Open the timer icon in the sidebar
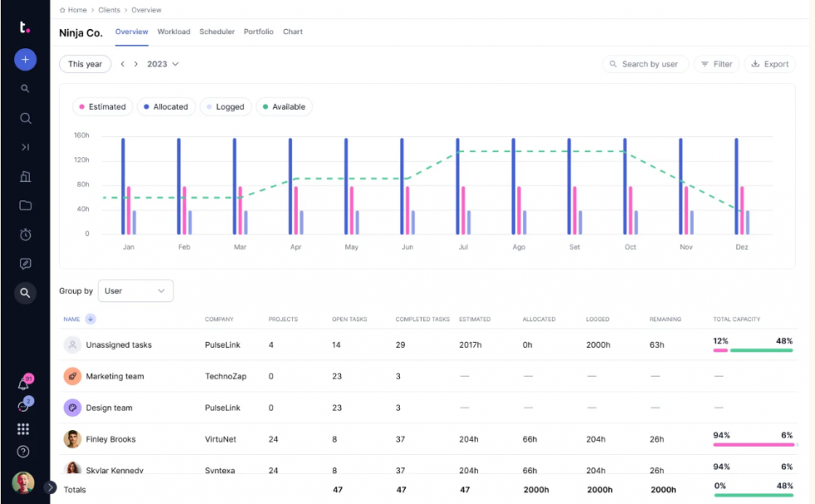 click(x=25, y=235)
